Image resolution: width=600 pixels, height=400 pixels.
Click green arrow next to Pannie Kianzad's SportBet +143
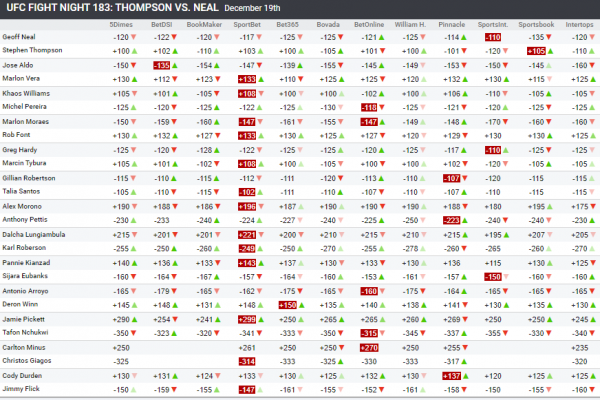point(261,263)
